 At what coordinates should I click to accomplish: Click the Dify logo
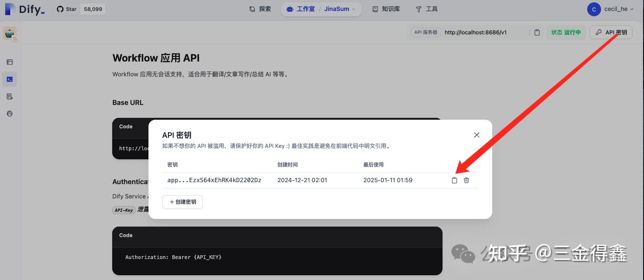pos(24,9)
